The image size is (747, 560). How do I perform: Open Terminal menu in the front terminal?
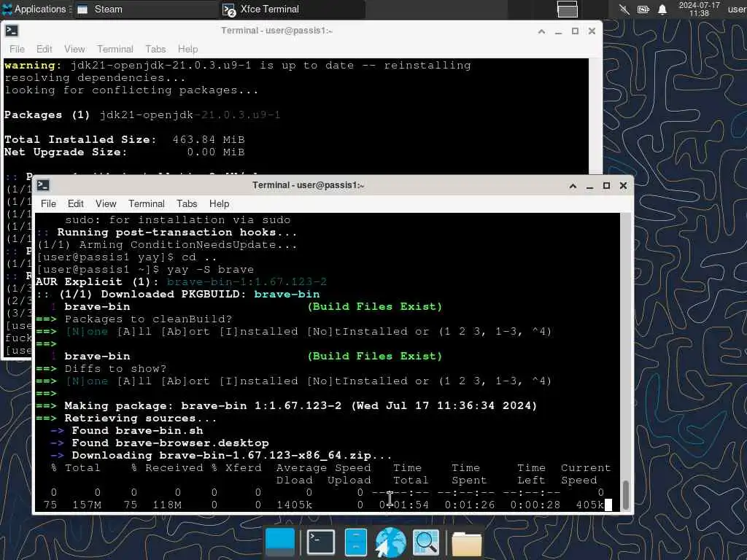146,204
